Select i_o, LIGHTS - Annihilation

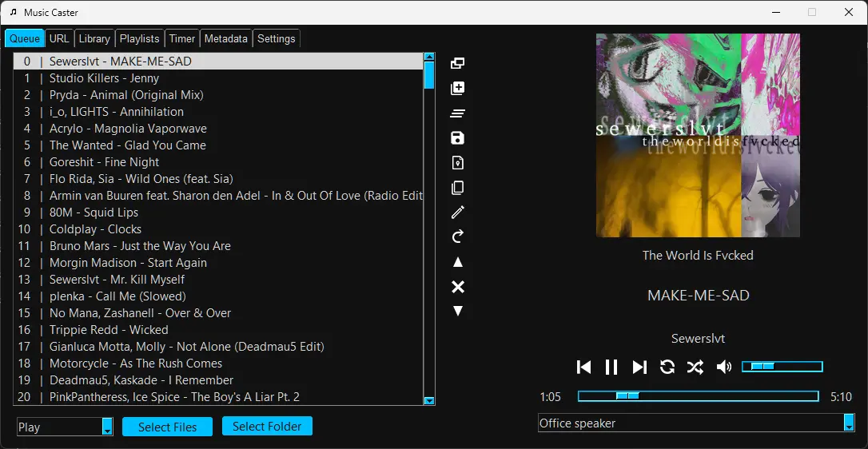(218, 112)
